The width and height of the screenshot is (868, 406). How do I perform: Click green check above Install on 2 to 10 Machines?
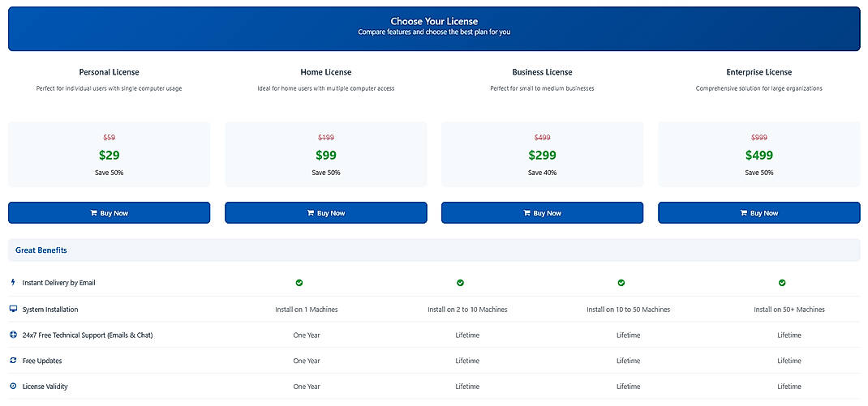(460, 283)
